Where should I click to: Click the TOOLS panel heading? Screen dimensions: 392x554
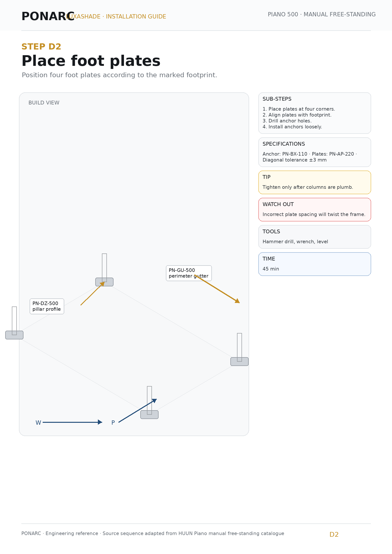(271, 231)
